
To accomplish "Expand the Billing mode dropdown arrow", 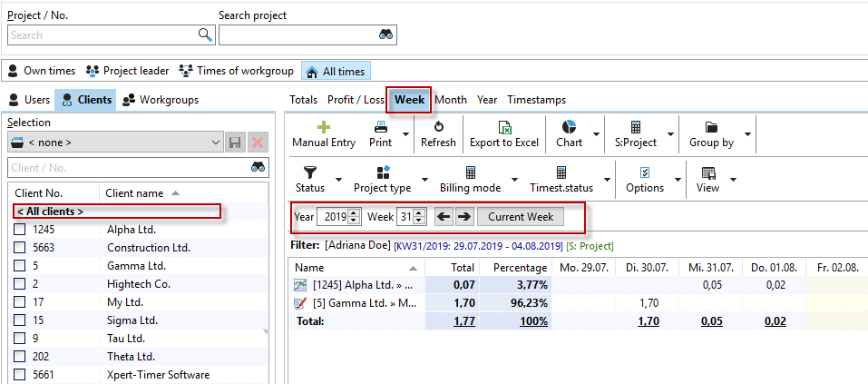I will (x=514, y=180).
